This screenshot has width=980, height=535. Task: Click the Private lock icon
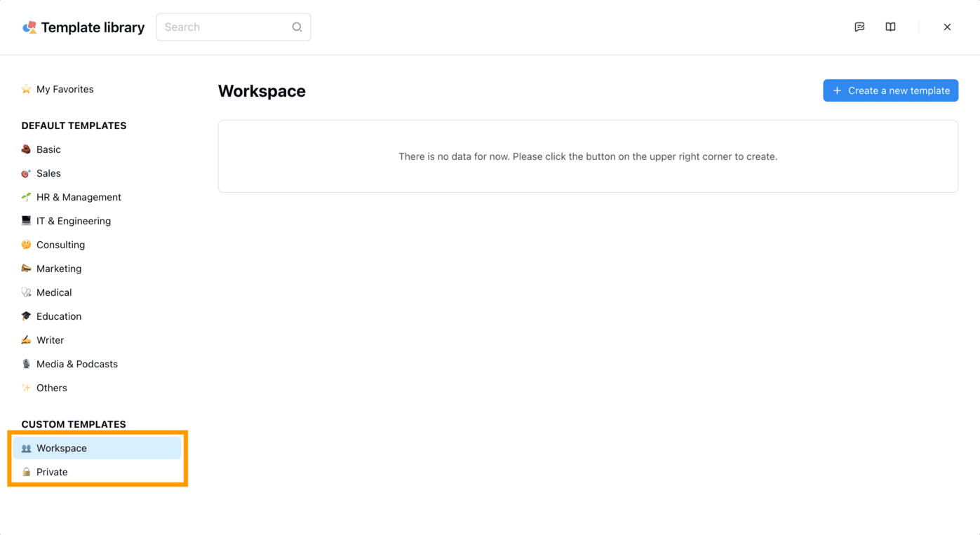click(26, 472)
